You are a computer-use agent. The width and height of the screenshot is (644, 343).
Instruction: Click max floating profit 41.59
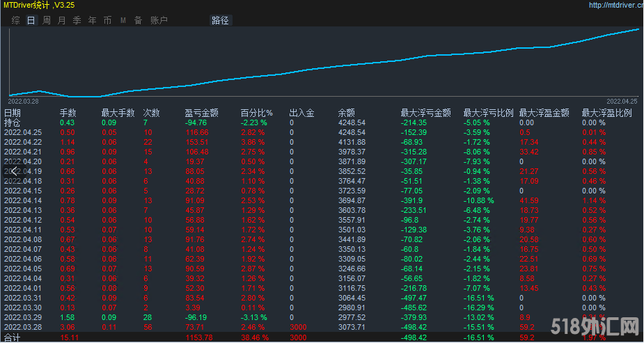pos(529,200)
